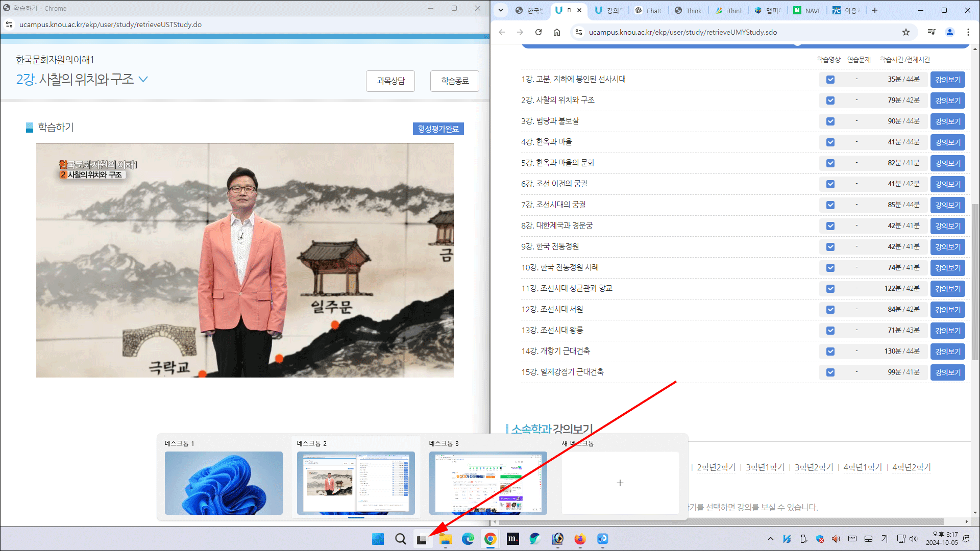This screenshot has width=980, height=551.
Task: Open Firefox from the taskbar
Action: click(x=580, y=539)
